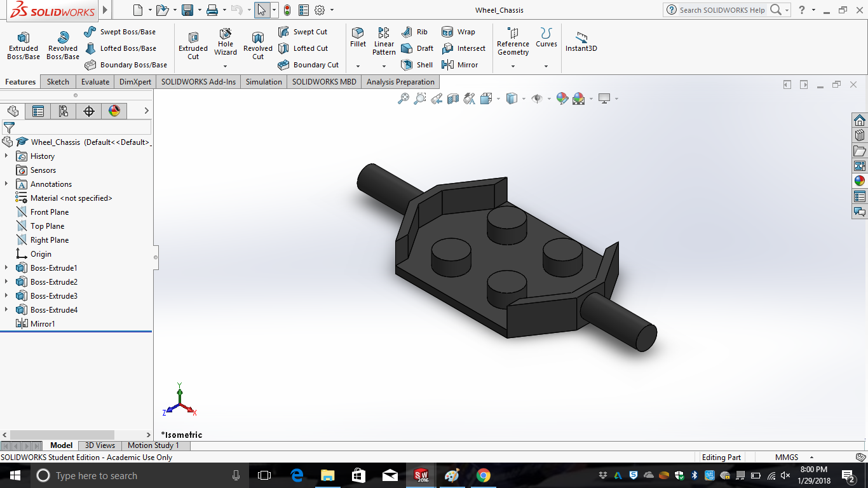Click the feature tree filter field

(x=76, y=128)
